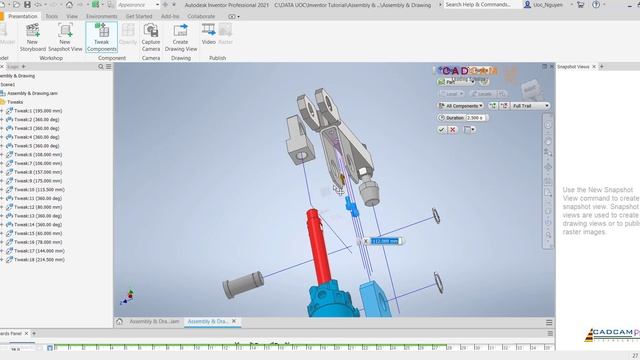Screen dimensions: 640x360
Task: Click the Search Help & Commands field
Action: click(x=482, y=4)
